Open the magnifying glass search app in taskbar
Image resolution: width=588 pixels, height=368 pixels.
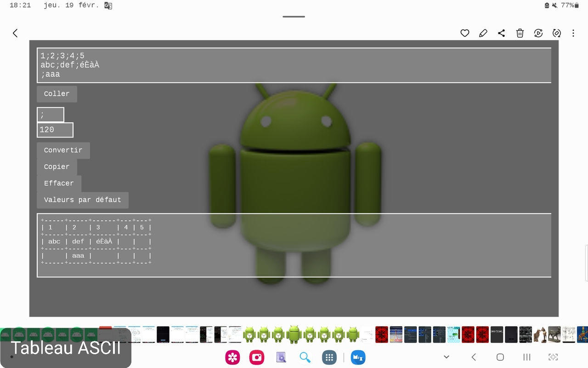305,357
